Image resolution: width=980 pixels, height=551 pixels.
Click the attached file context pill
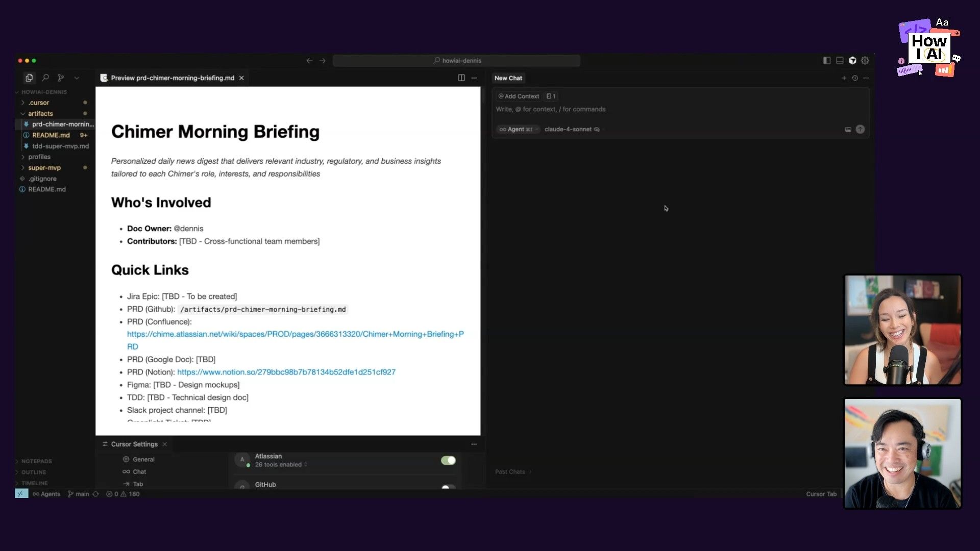(x=551, y=96)
